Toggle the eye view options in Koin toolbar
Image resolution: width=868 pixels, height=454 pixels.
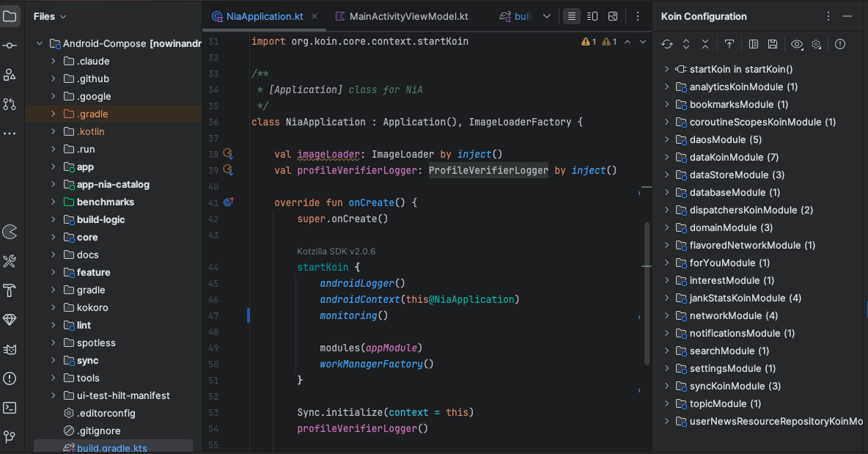pos(797,45)
